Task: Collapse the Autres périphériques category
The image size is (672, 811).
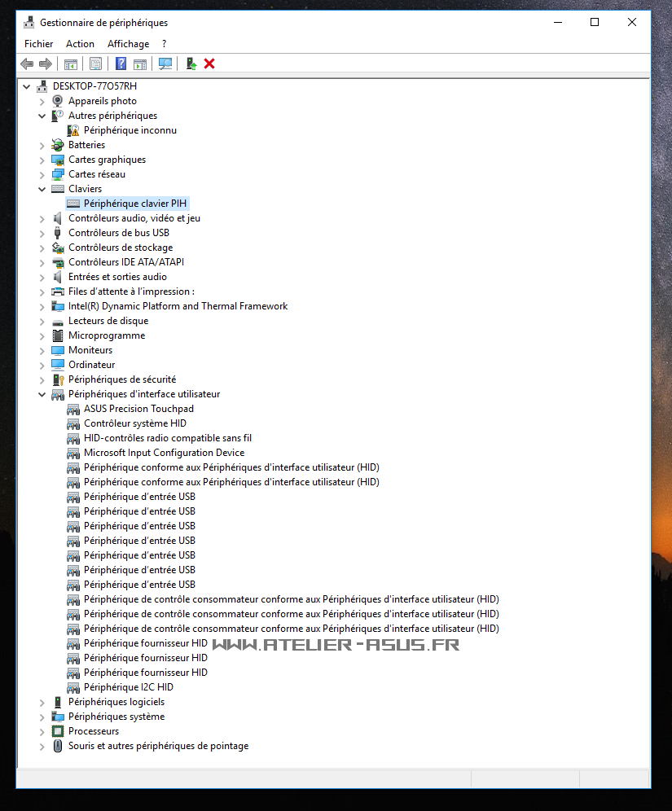Action: coord(42,116)
